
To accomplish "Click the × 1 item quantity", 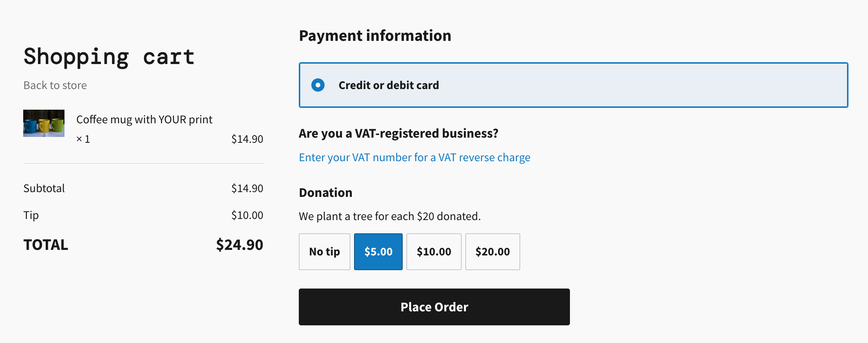I will click(83, 139).
